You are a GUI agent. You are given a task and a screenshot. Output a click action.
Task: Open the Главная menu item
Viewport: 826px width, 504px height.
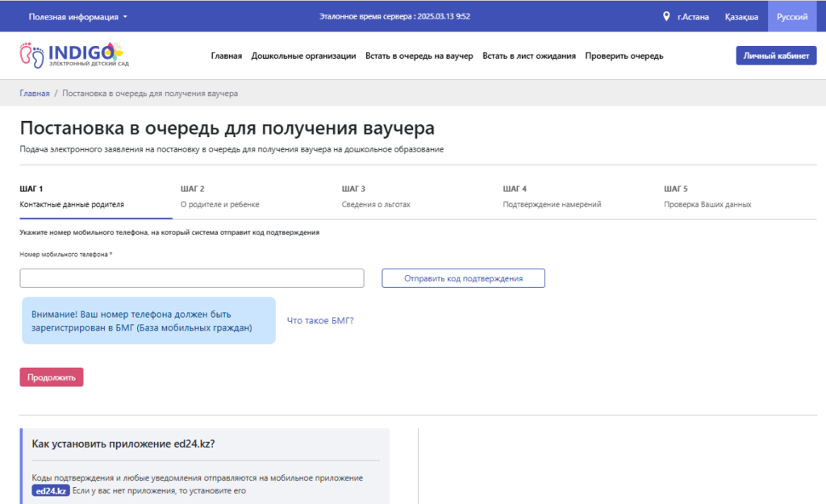pos(226,56)
